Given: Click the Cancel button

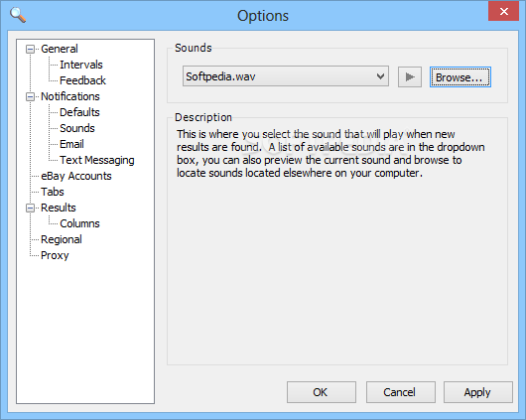Looking at the screenshot, I should [401, 392].
